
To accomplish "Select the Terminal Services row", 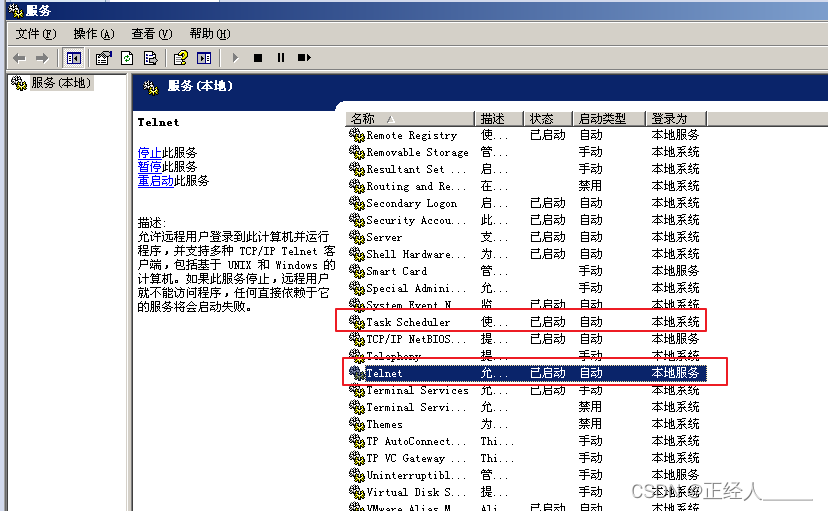I will click(x=526, y=390).
